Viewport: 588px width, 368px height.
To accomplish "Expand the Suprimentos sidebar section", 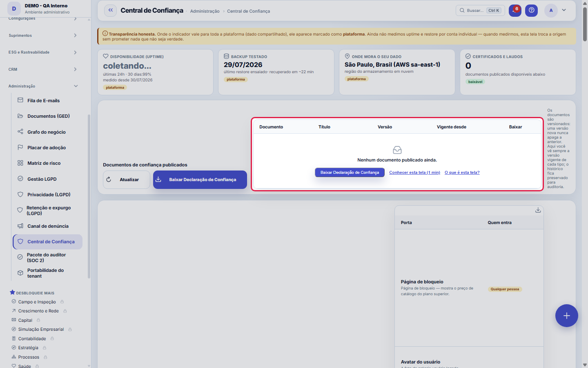I will click(42, 36).
